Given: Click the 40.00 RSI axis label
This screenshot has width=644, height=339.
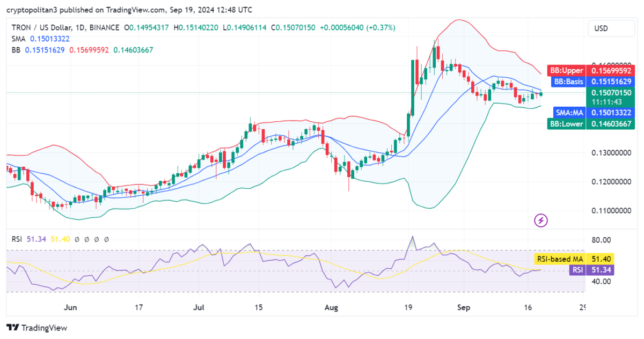Looking at the screenshot, I should [x=600, y=282].
